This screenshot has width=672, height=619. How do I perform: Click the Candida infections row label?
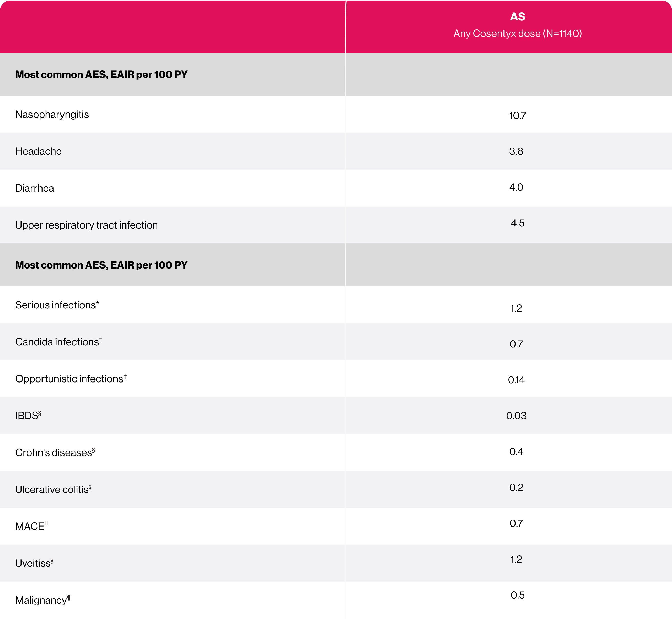click(59, 342)
